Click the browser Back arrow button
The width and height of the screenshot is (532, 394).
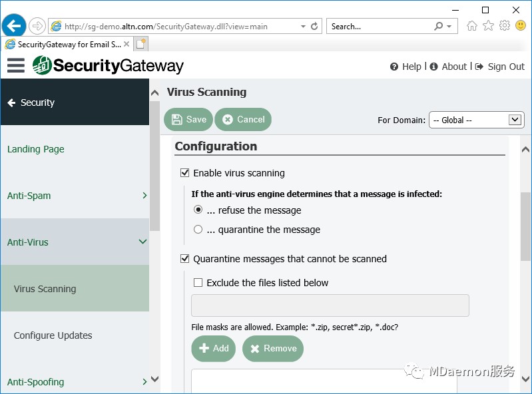pos(14,25)
